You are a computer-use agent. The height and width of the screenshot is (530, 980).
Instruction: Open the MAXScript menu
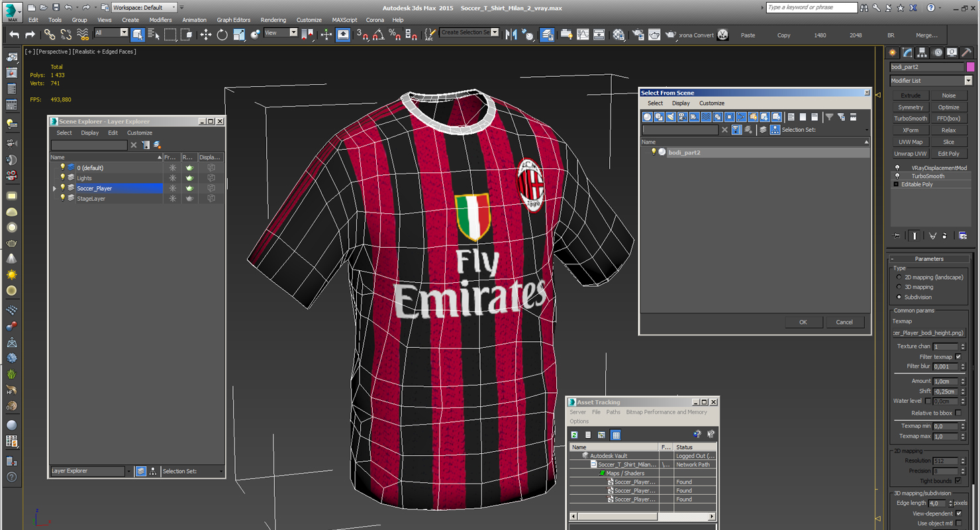click(x=344, y=20)
